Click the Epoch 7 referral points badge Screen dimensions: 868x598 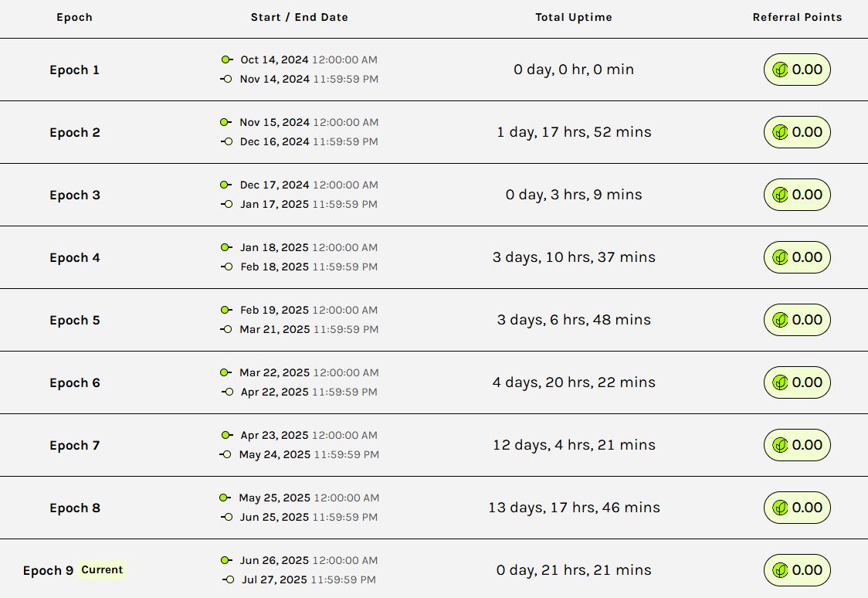797,445
